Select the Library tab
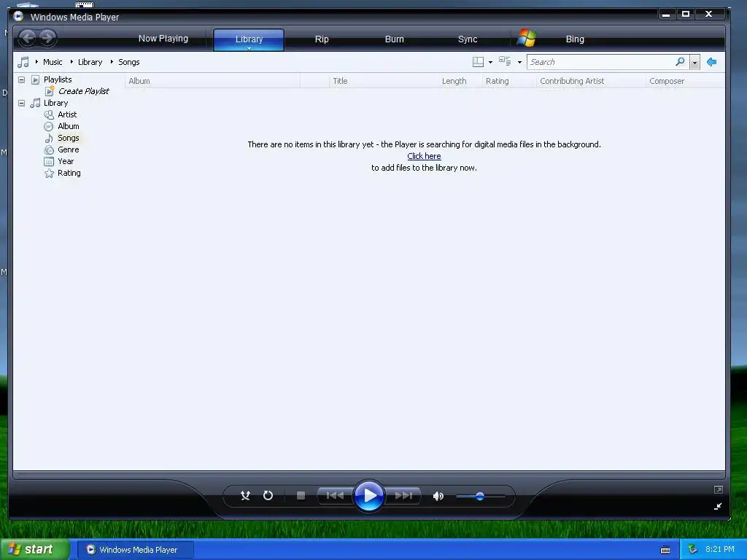 249,39
